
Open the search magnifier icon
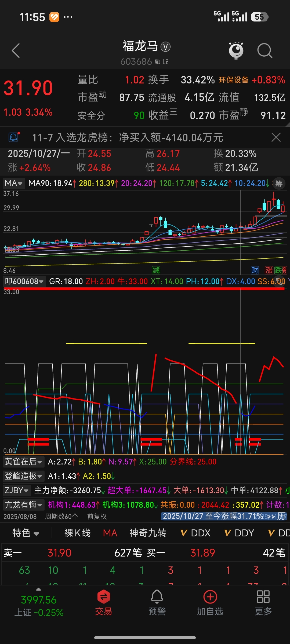[265, 50]
